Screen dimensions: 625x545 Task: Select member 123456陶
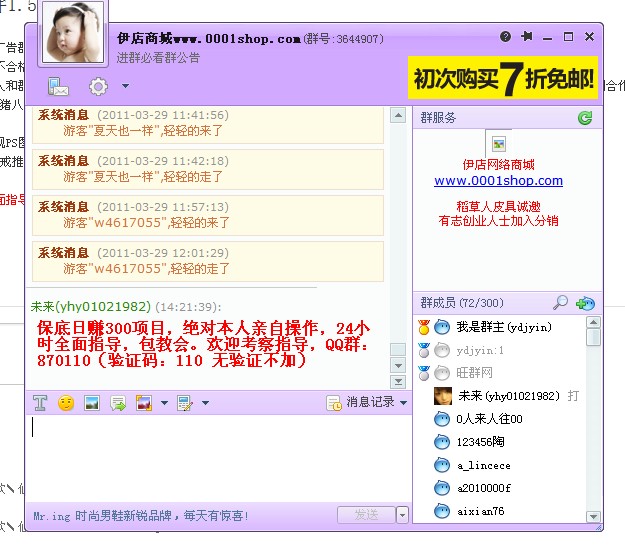[480, 442]
